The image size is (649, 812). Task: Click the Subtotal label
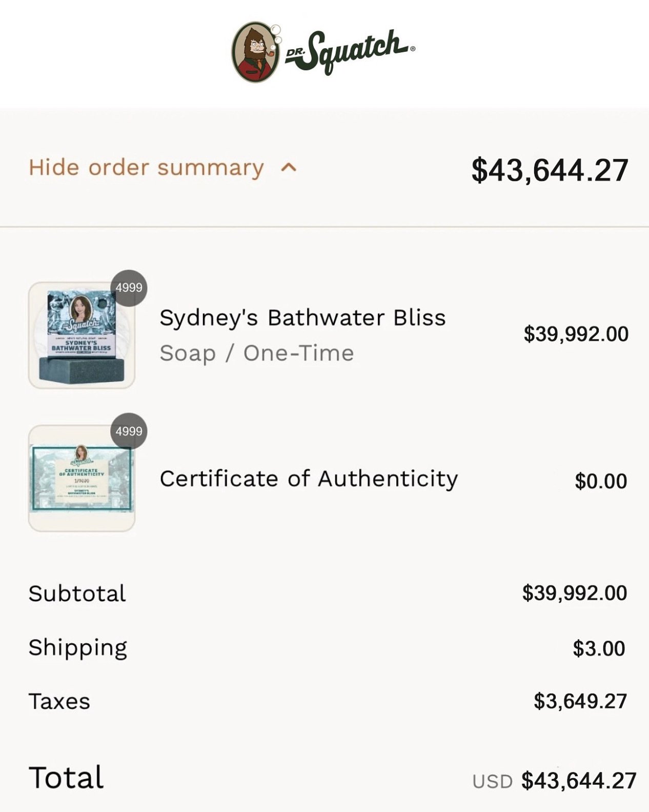click(x=77, y=593)
